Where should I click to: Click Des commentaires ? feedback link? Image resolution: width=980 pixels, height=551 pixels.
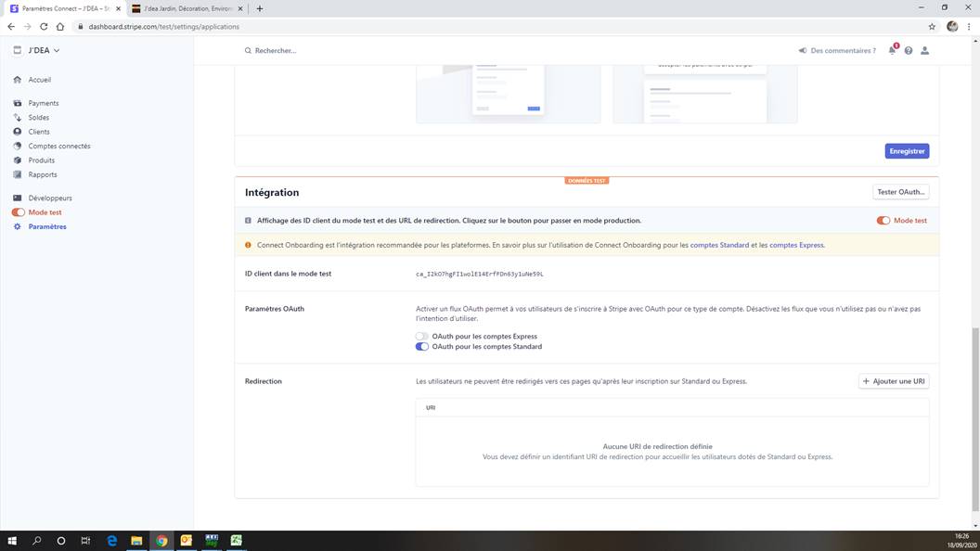tap(837, 51)
